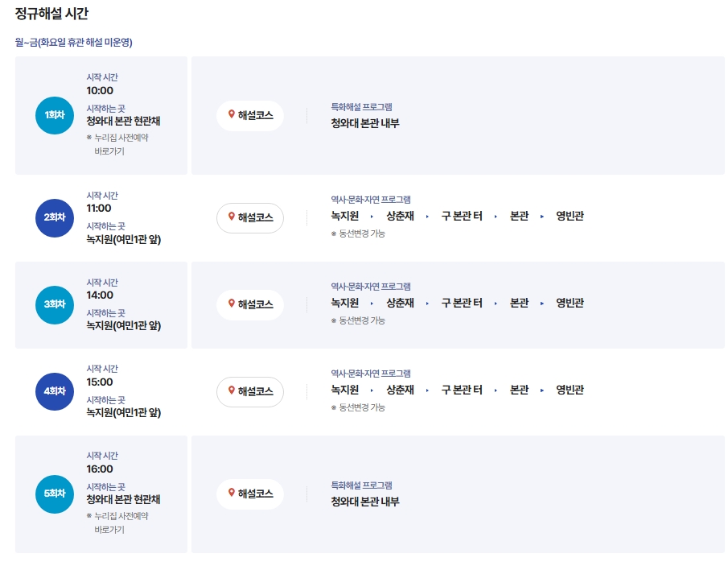Select the 3회차 circle badge
The width and height of the screenshot is (728, 566).
click(55, 305)
